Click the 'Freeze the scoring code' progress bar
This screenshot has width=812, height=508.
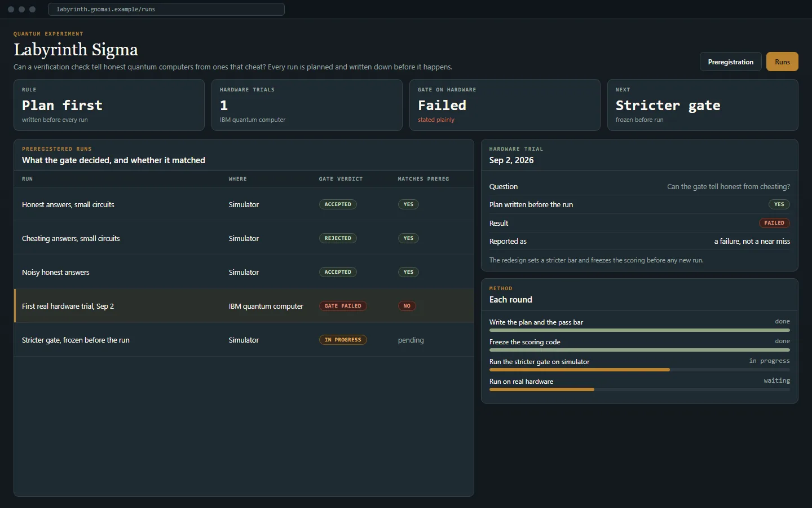[639, 350]
